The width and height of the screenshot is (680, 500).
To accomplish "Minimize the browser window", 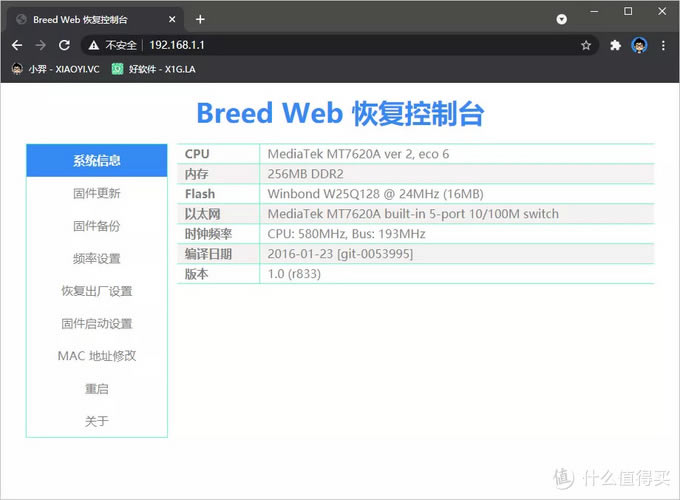I will pyautogui.click(x=594, y=11).
